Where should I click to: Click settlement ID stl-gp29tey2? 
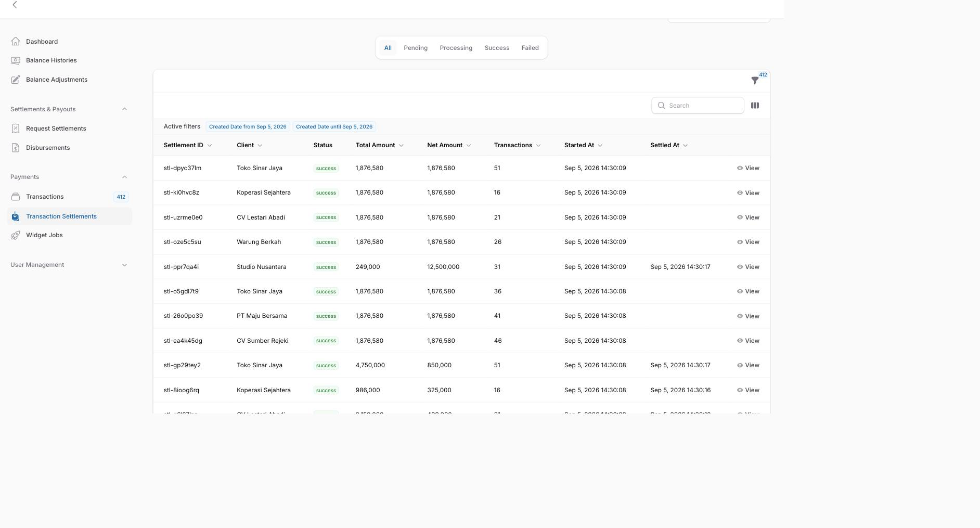[x=182, y=365]
